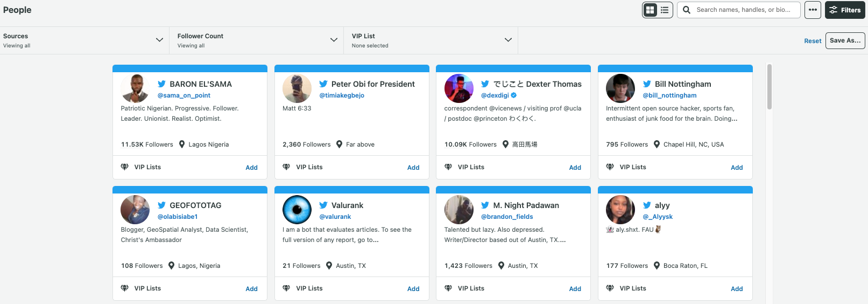
Task: Switch to grid view layout
Action: click(650, 10)
